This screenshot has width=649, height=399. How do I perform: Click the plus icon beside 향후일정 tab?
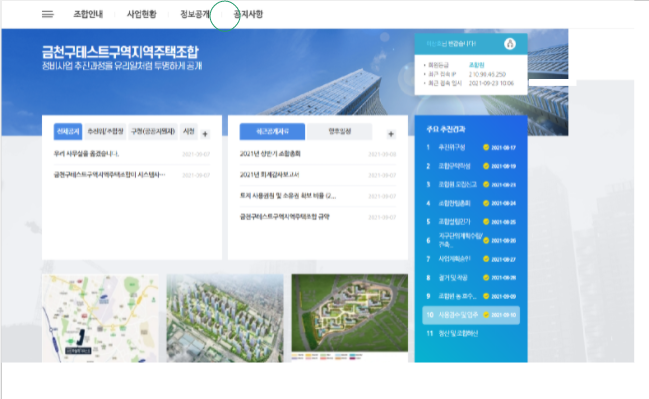[x=391, y=134]
